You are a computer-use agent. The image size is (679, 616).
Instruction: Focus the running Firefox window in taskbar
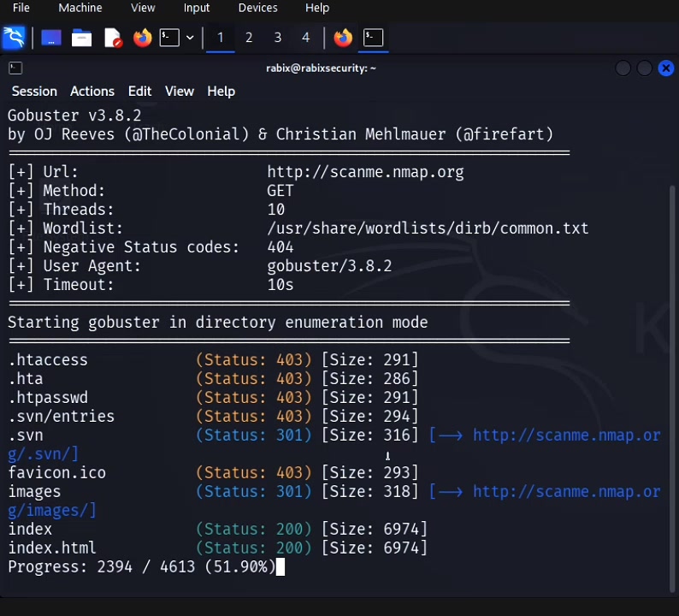click(343, 38)
